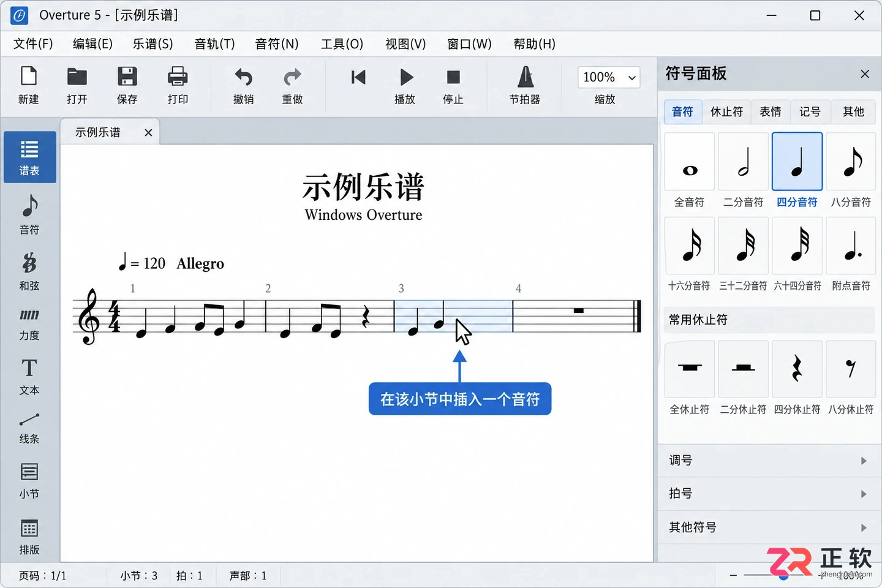Open the 乐谱(S) menu
This screenshot has width=882, height=588.
[153, 44]
